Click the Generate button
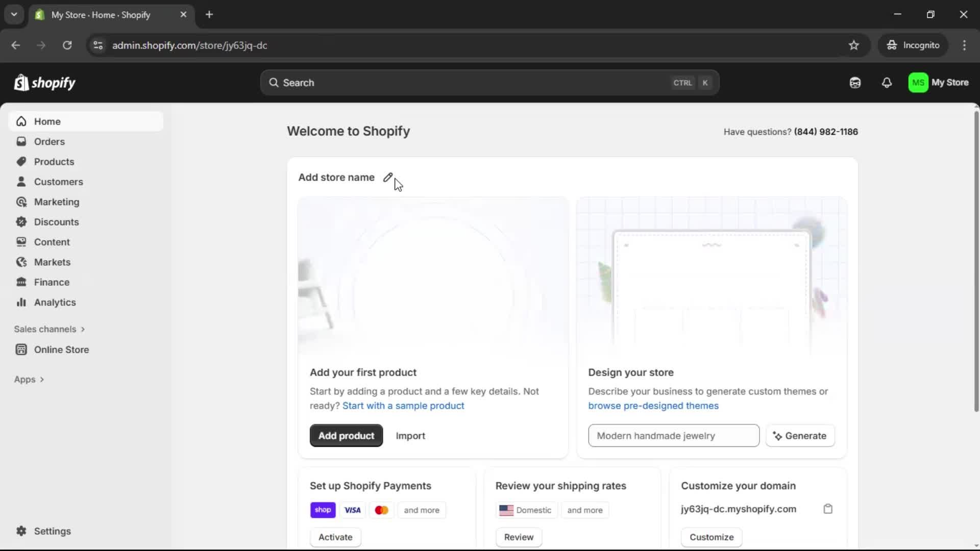The height and width of the screenshot is (551, 980). [x=800, y=436]
